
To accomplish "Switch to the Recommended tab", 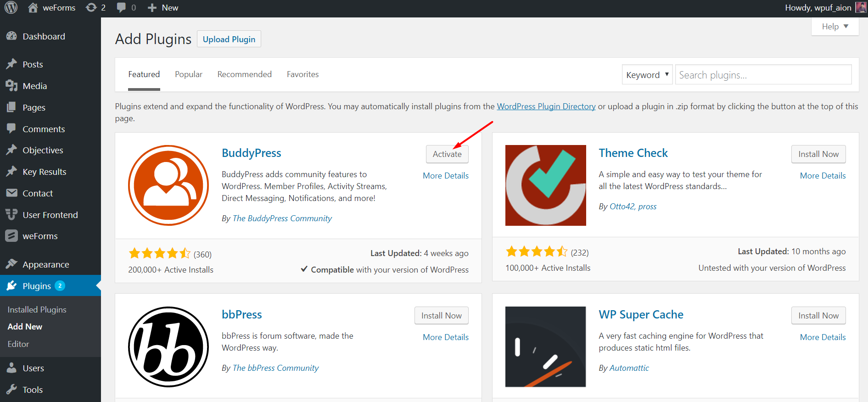I will coord(244,74).
